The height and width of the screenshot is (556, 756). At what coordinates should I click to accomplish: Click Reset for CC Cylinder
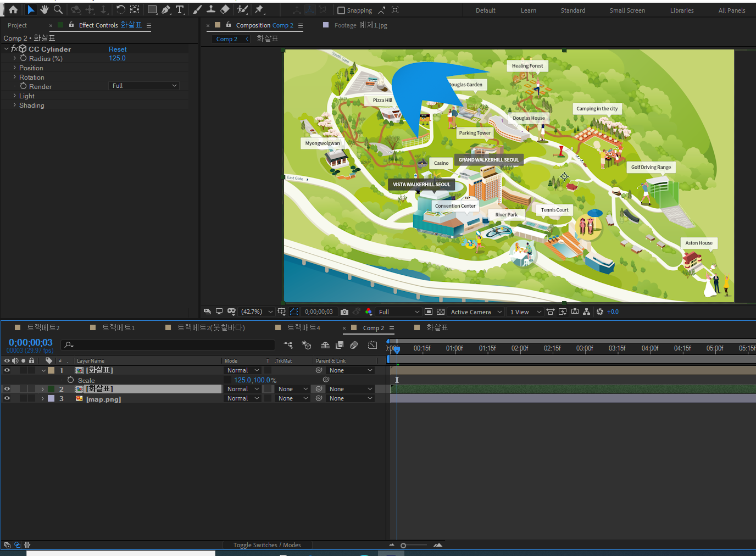pyautogui.click(x=118, y=49)
